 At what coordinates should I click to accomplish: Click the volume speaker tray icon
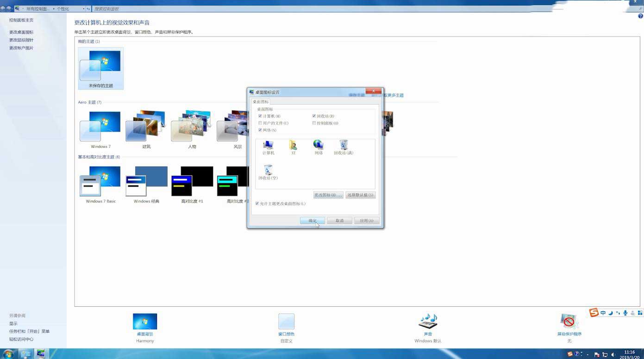pyautogui.click(x=613, y=355)
